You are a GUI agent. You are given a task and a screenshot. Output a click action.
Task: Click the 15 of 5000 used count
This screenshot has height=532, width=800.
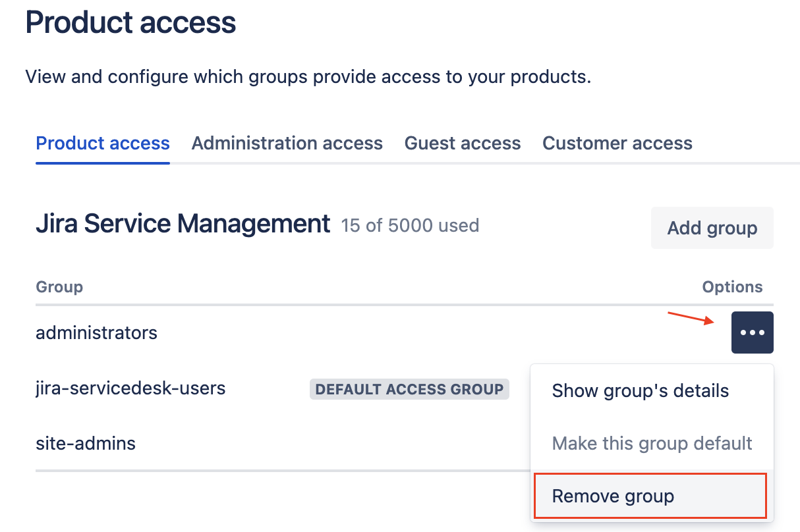(x=410, y=226)
